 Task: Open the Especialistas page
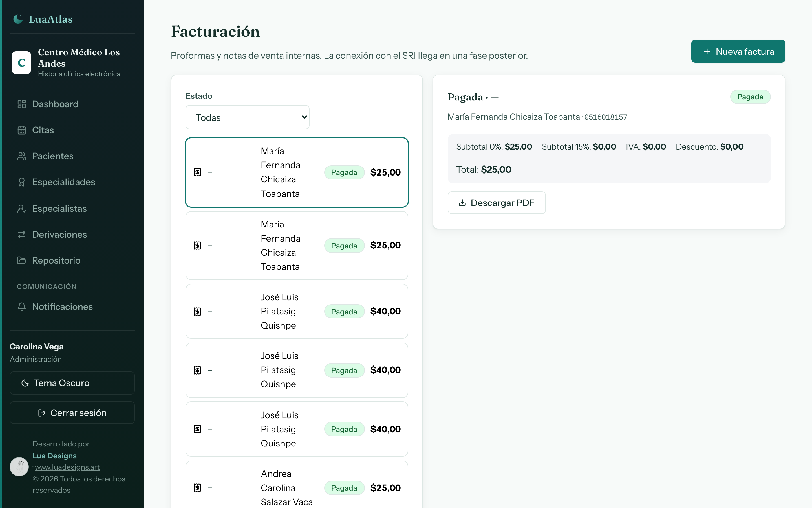[x=72, y=208]
